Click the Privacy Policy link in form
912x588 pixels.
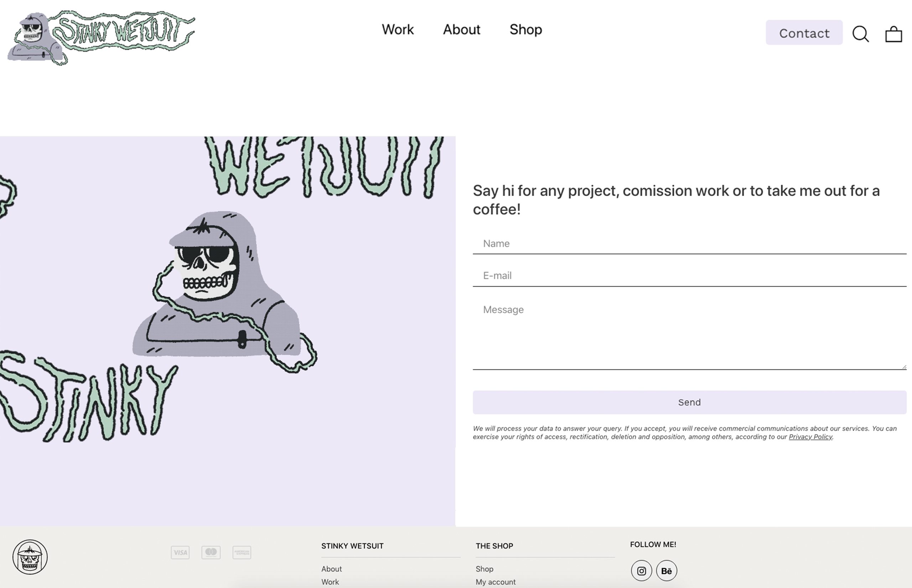pos(810,436)
